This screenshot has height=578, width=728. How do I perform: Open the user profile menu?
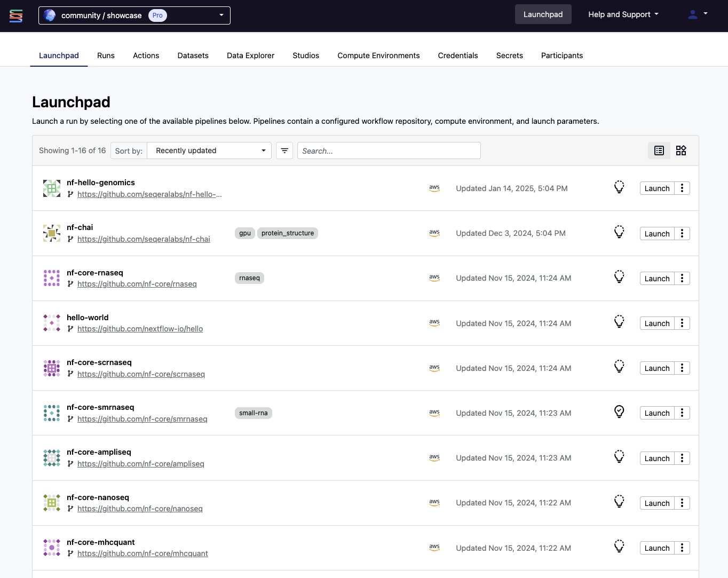pos(697,14)
